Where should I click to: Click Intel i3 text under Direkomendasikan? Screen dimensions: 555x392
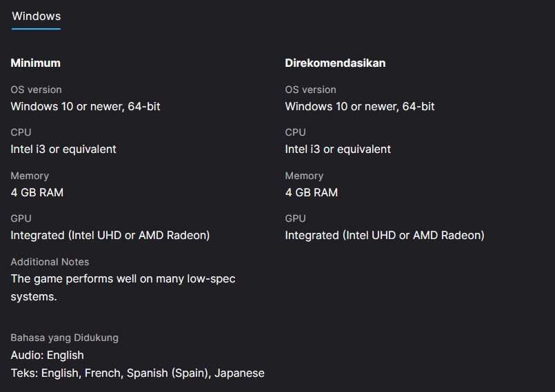tap(338, 149)
